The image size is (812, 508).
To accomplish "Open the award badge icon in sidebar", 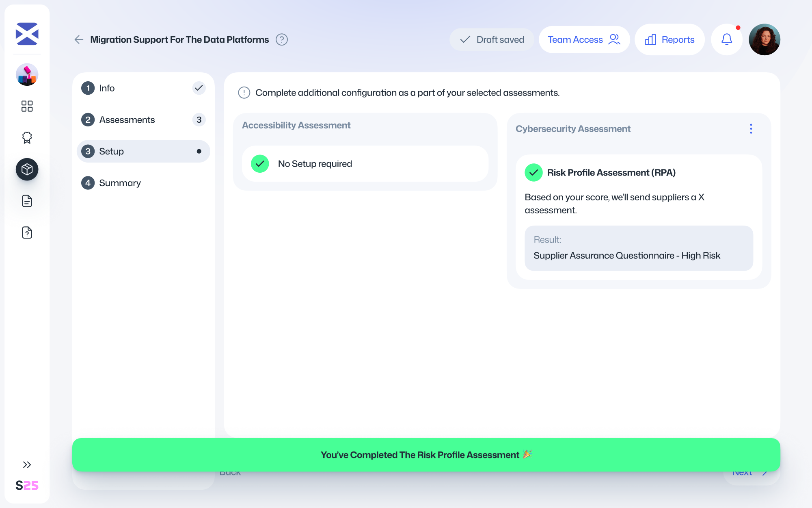I will pyautogui.click(x=27, y=138).
